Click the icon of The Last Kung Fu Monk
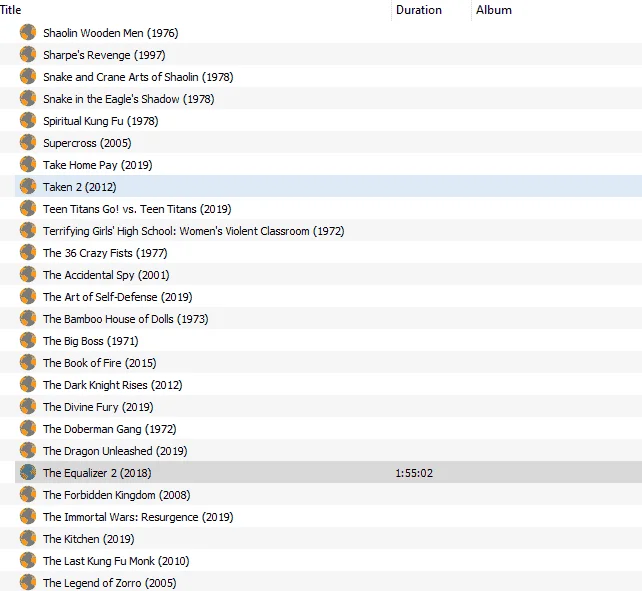The width and height of the screenshot is (642, 591). point(28,560)
